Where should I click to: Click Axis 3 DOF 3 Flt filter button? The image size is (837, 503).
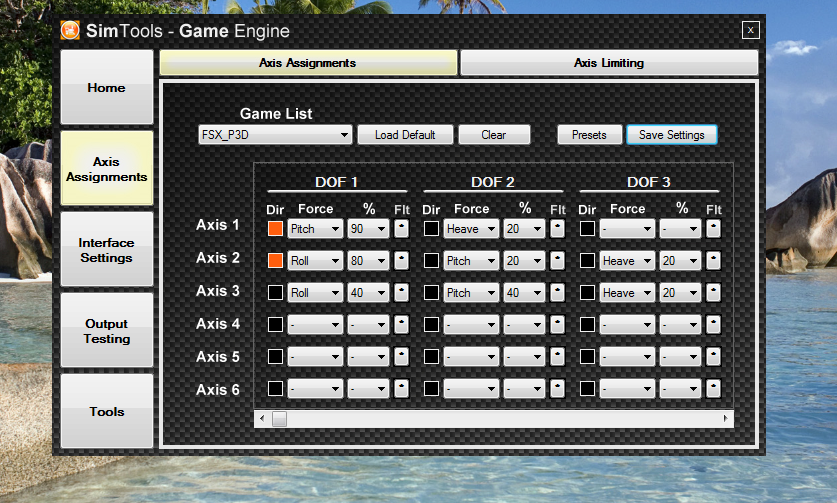(713, 293)
